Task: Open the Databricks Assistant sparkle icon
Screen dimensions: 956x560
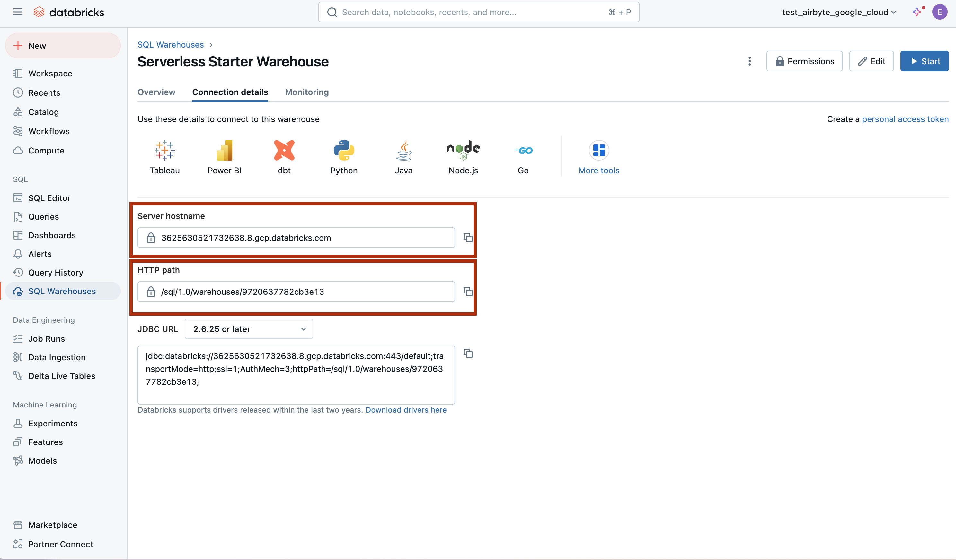Action: coord(917,12)
